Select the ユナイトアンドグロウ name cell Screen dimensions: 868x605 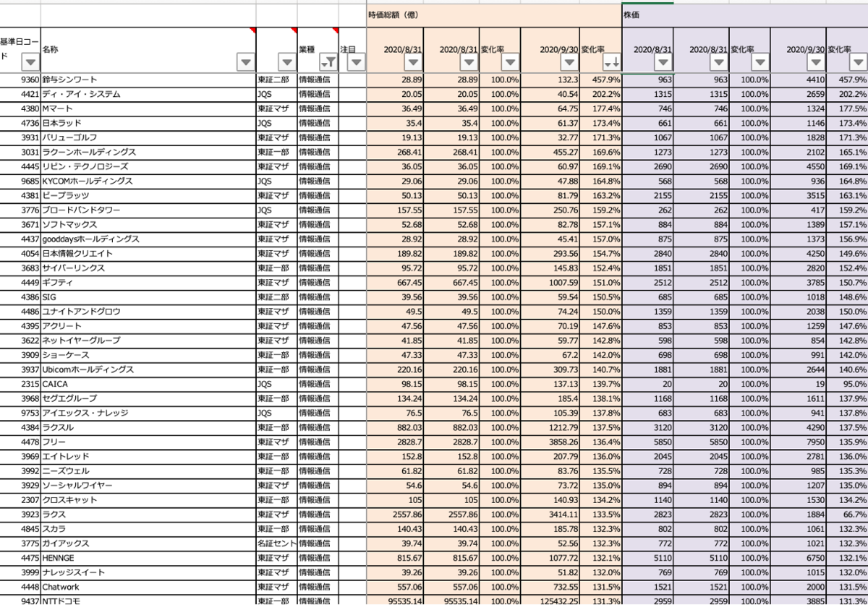pos(148,311)
